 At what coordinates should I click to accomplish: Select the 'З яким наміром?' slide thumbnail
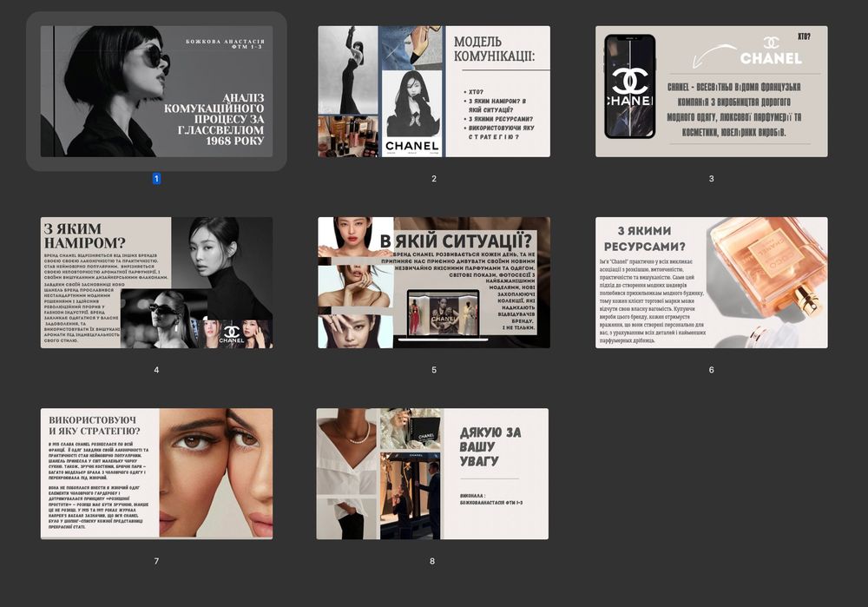pos(156,282)
